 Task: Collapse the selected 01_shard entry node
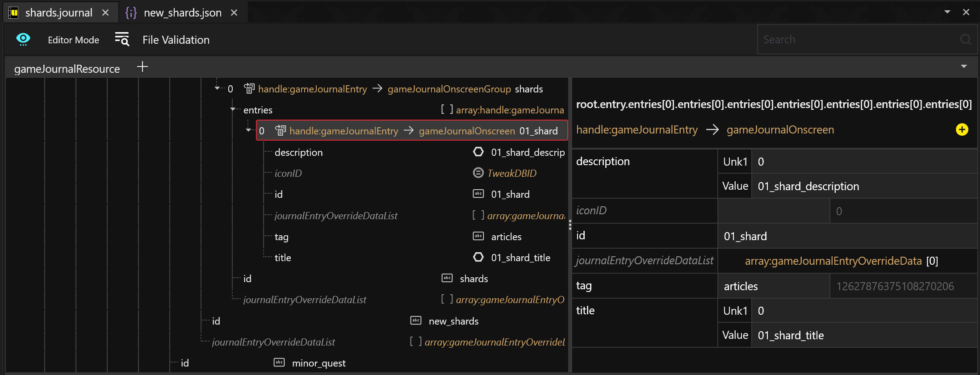(x=248, y=130)
